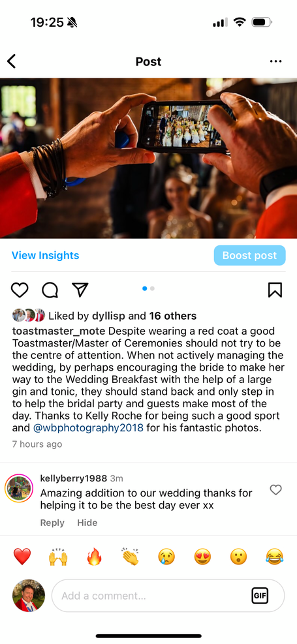Image resolution: width=297 pixels, height=644 pixels.
Task: Open kellyberry1988's profile picture story
Action: (x=18, y=488)
